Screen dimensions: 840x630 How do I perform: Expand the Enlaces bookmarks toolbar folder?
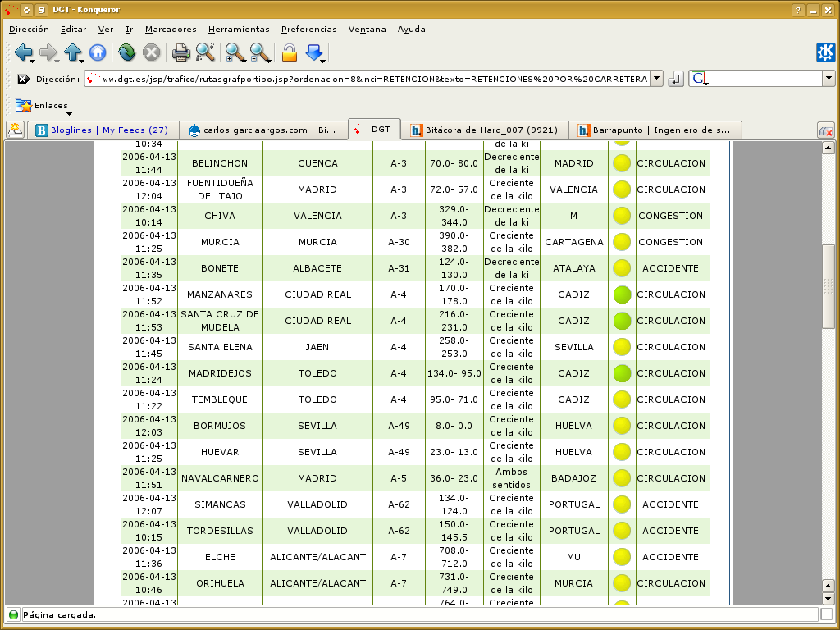click(41, 106)
